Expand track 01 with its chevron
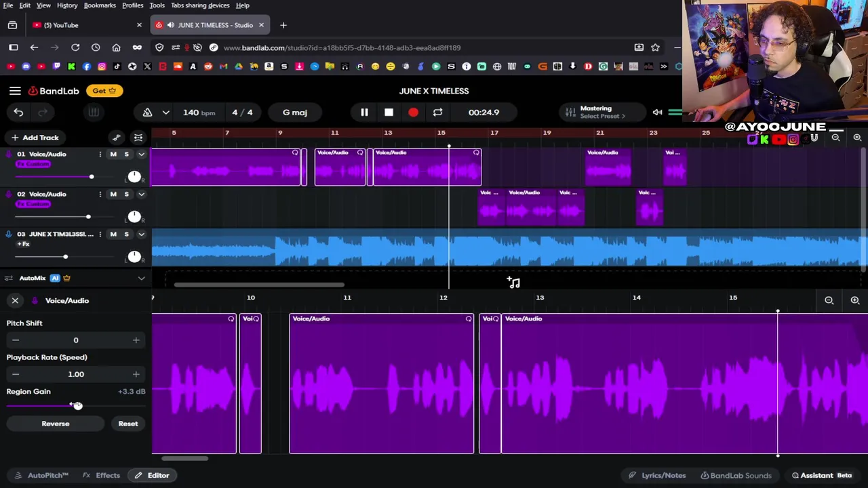The width and height of the screenshot is (868, 488). tap(141, 155)
